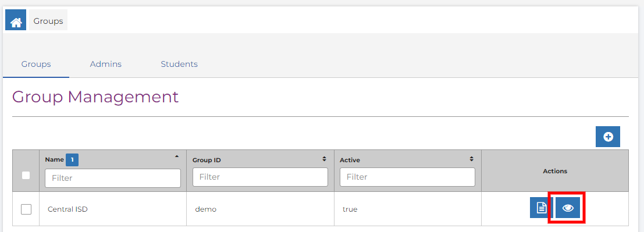Focus the Name filter field
The width and height of the screenshot is (644, 232).
click(x=112, y=178)
